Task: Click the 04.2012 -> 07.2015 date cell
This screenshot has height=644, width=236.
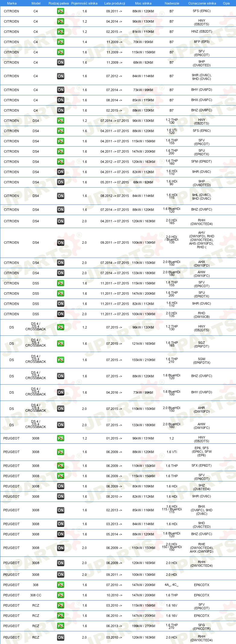Action: (x=115, y=162)
